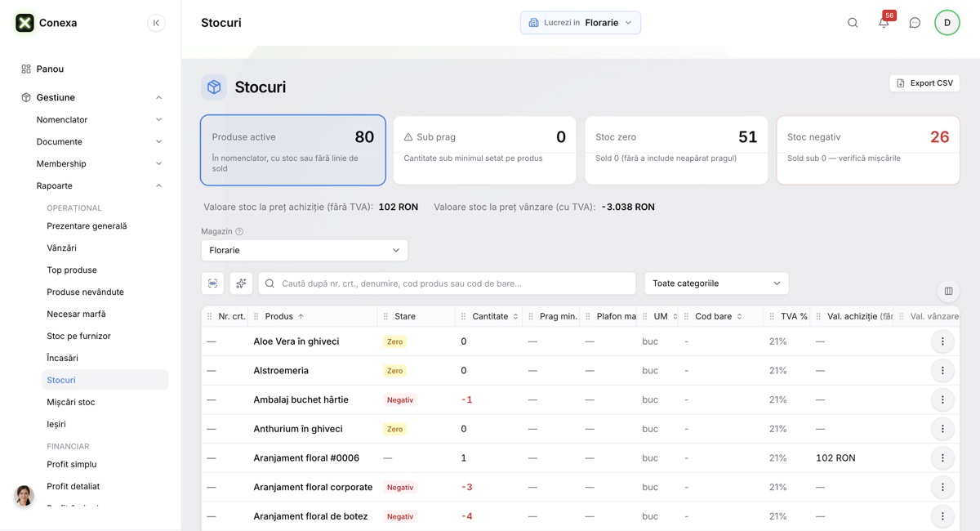Open the Magazin help question icon

coord(239,232)
